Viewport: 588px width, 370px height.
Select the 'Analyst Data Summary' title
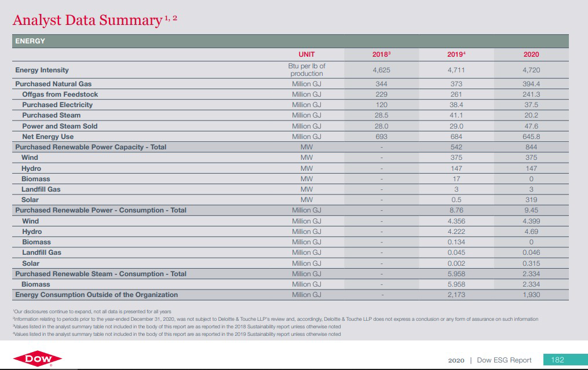click(87, 20)
